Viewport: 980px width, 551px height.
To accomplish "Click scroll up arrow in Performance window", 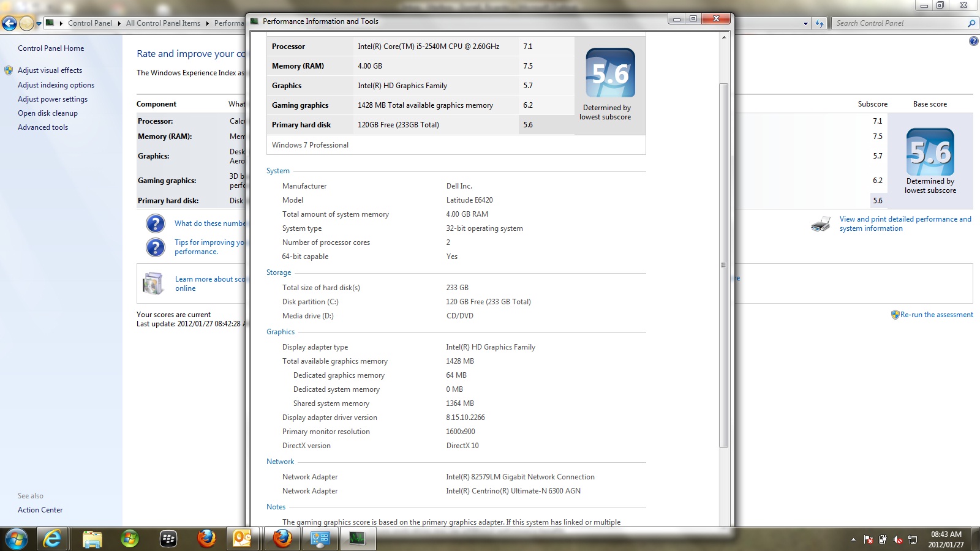I will click(723, 37).
